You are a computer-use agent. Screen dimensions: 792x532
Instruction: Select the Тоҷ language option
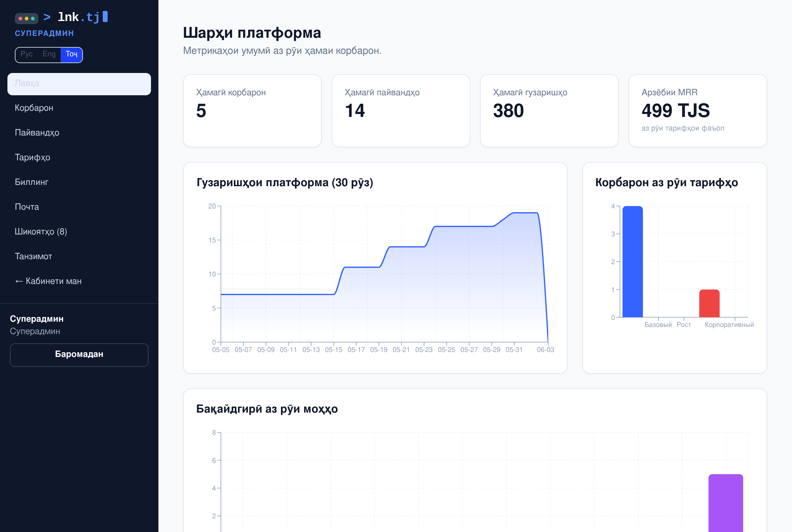click(x=71, y=54)
